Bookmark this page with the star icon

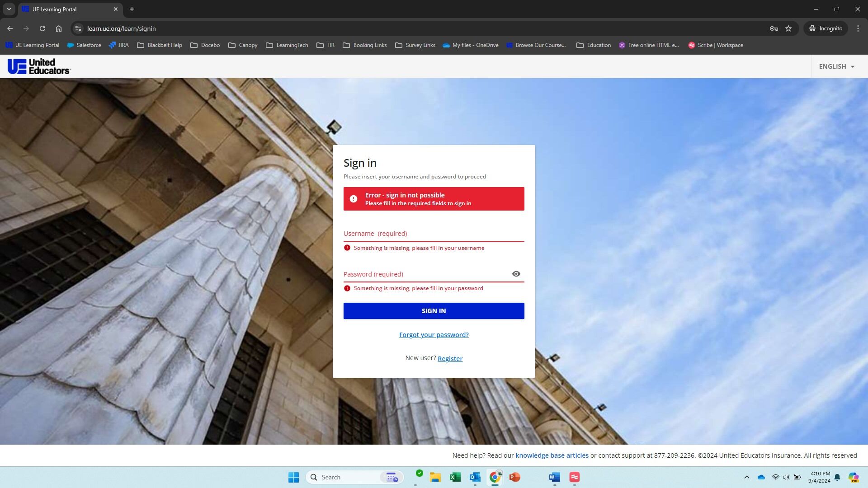click(x=788, y=28)
